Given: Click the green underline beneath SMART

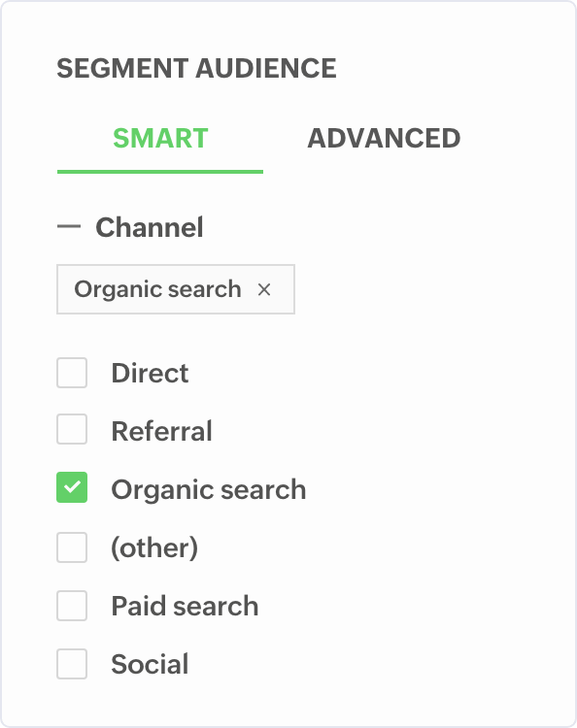Looking at the screenshot, I should point(160,172).
